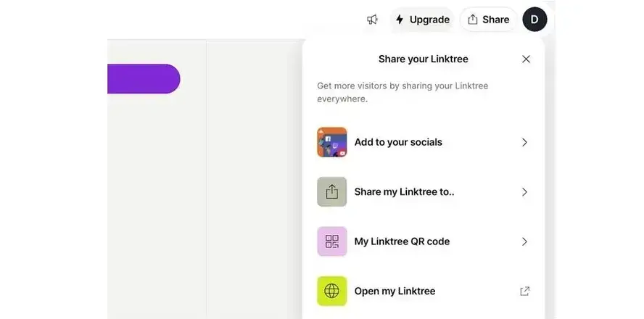
Task: Choose My Linktree QR code
Action: click(402, 241)
